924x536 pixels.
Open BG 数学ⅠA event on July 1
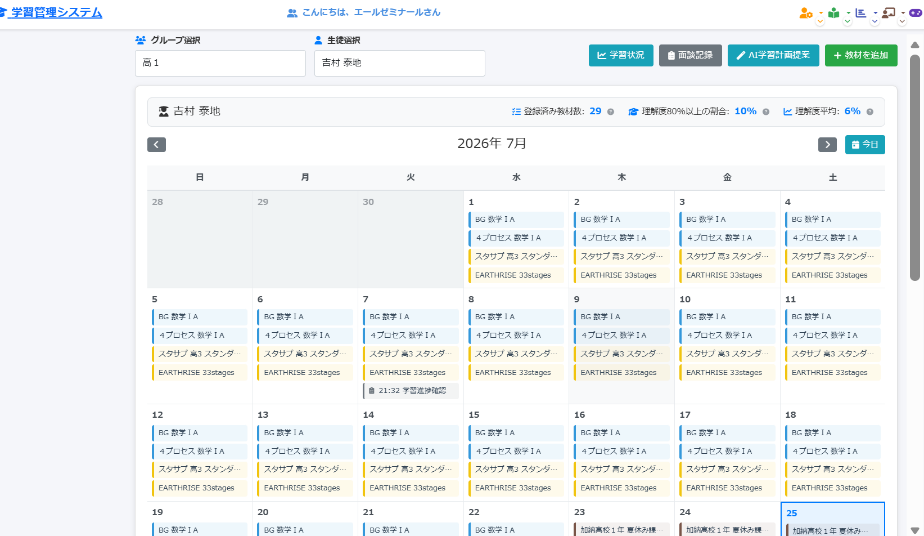tap(516, 219)
